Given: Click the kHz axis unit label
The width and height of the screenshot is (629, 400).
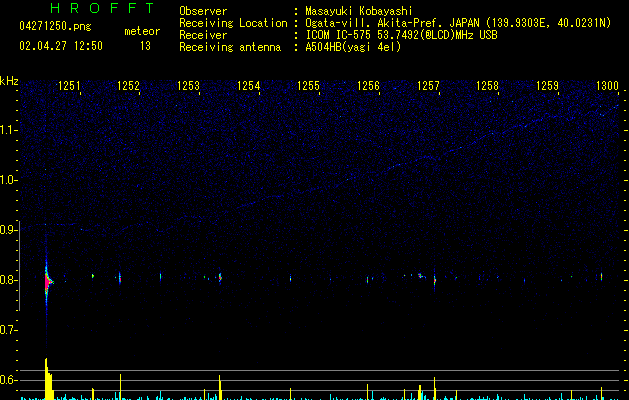Looking at the screenshot, I should pos(9,81).
